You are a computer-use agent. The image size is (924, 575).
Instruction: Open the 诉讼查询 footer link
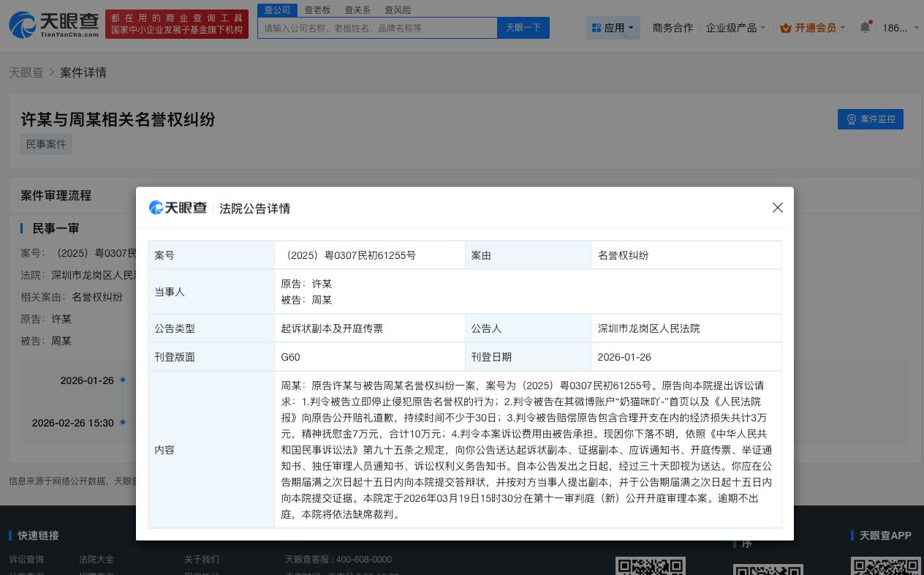tap(26, 559)
